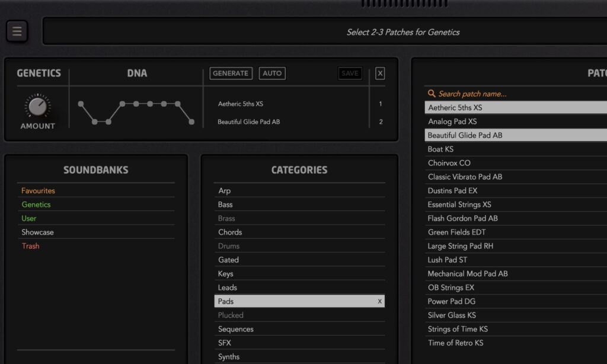607x364 pixels.
Task: Open the hamburger menu
Action: 17,31
